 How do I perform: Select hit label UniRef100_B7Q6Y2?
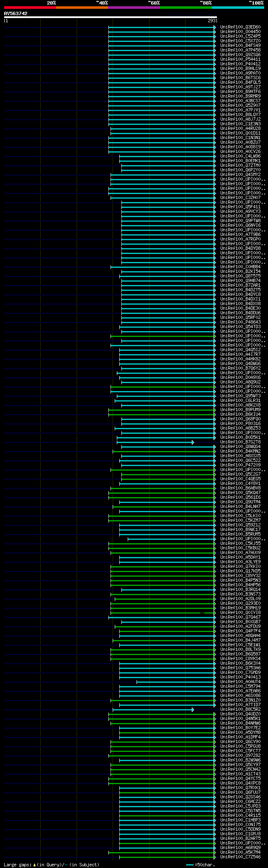point(240,368)
